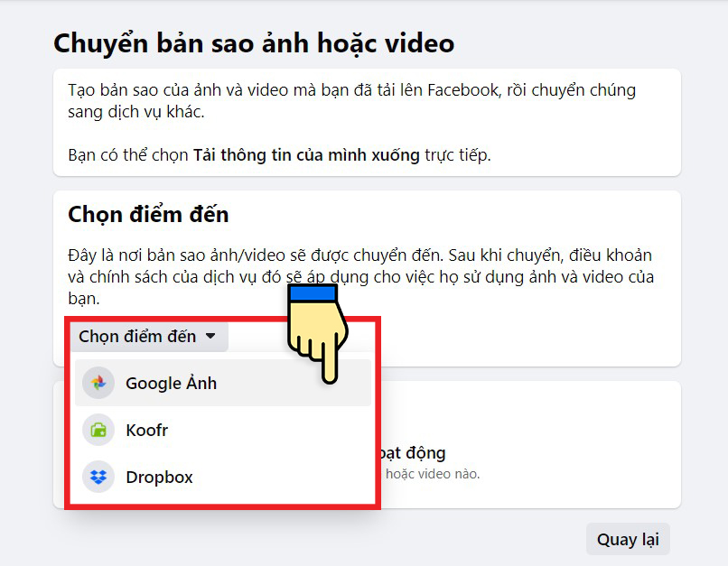Click the bold Chọn điểm đến section heading

[x=148, y=214]
